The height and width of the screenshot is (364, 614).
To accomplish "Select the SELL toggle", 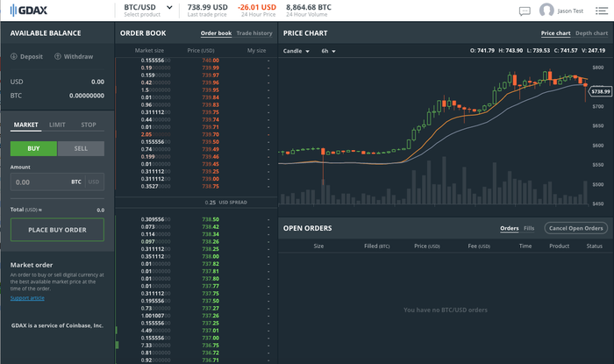I will pos(81,149).
